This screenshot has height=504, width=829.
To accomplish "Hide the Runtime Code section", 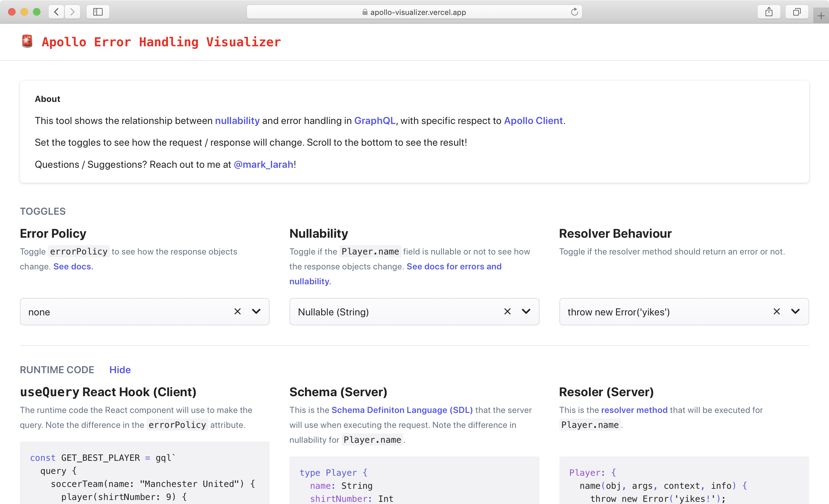I will coord(120,370).
